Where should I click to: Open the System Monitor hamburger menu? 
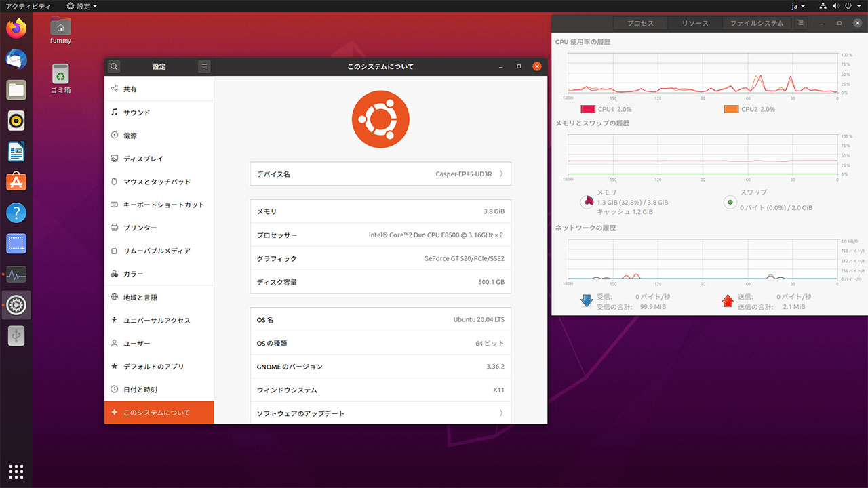[801, 23]
